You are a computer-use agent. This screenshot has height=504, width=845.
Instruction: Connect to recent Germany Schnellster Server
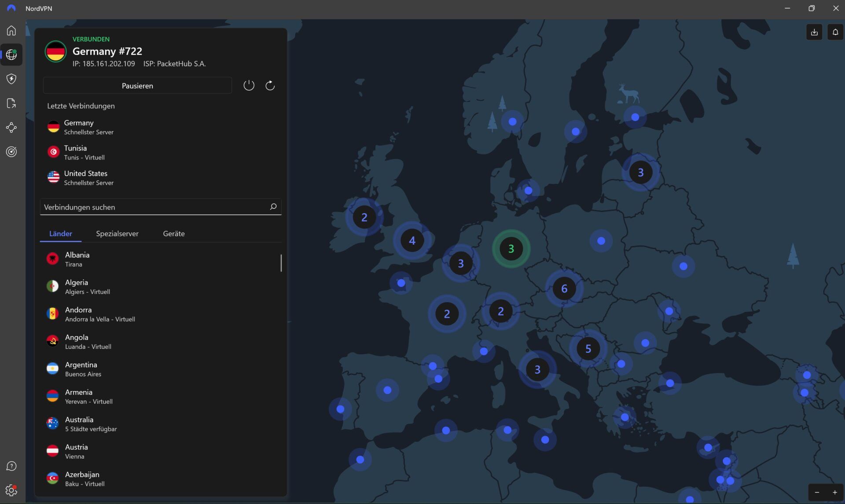coord(161,127)
